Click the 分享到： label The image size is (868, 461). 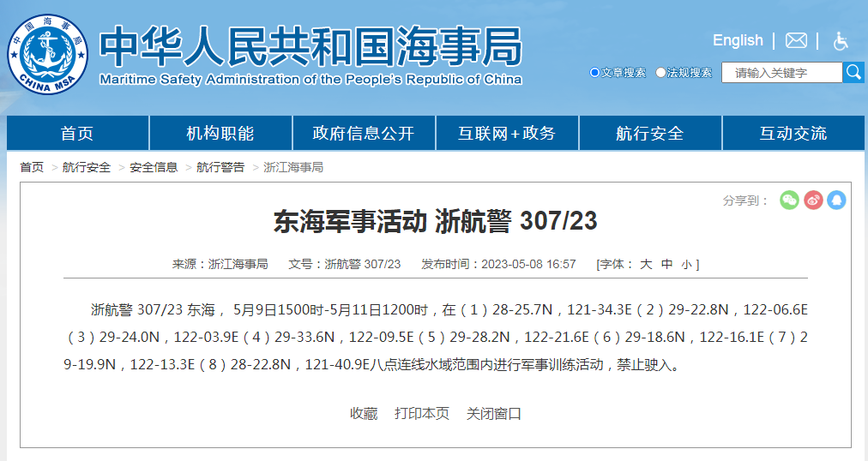[x=745, y=201]
